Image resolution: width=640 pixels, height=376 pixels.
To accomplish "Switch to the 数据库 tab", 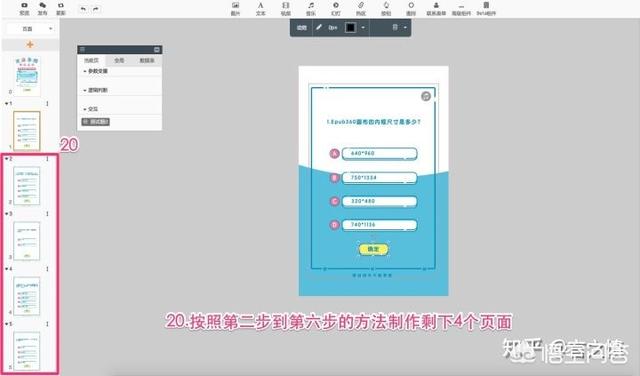I will coord(147,60).
